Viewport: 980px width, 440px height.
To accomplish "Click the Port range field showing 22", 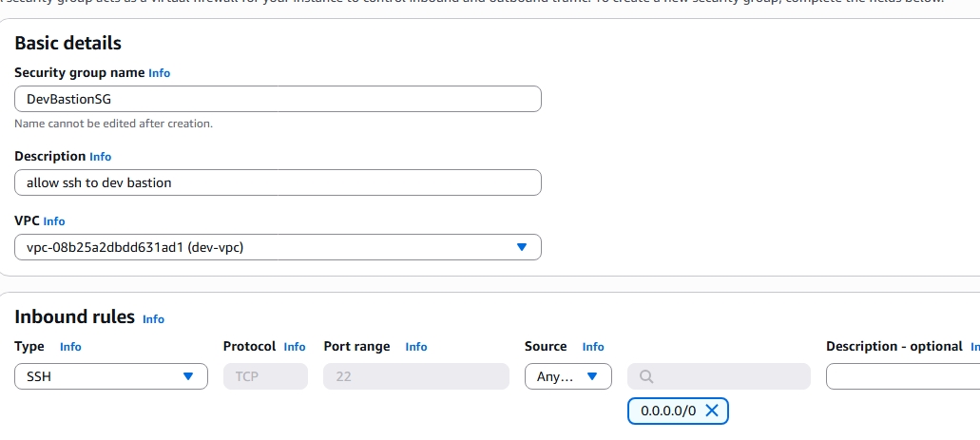I will (x=413, y=376).
